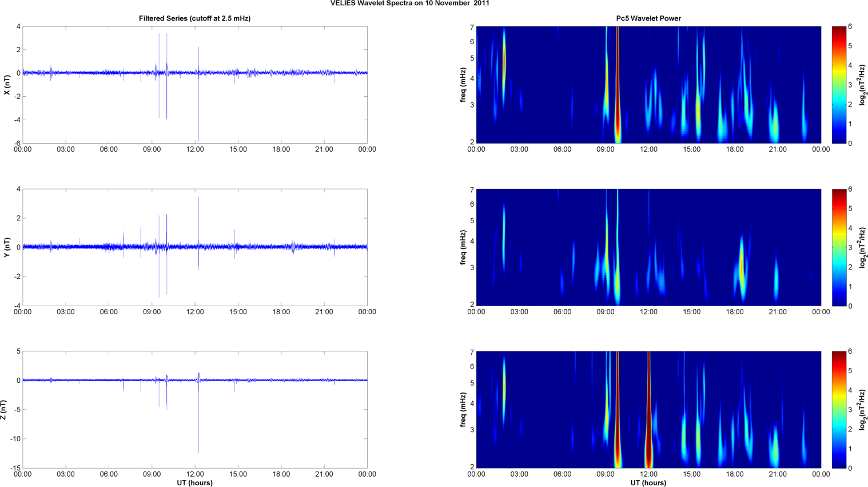Click the yellow 18:30 peak in middle wavelet plot
The height and width of the screenshot is (487, 868).
[x=741, y=266]
